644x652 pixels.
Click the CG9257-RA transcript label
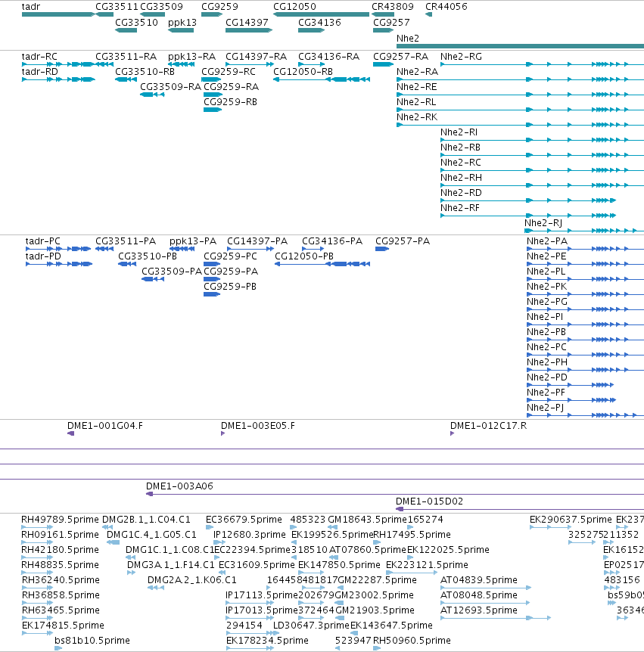pyautogui.click(x=400, y=57)
